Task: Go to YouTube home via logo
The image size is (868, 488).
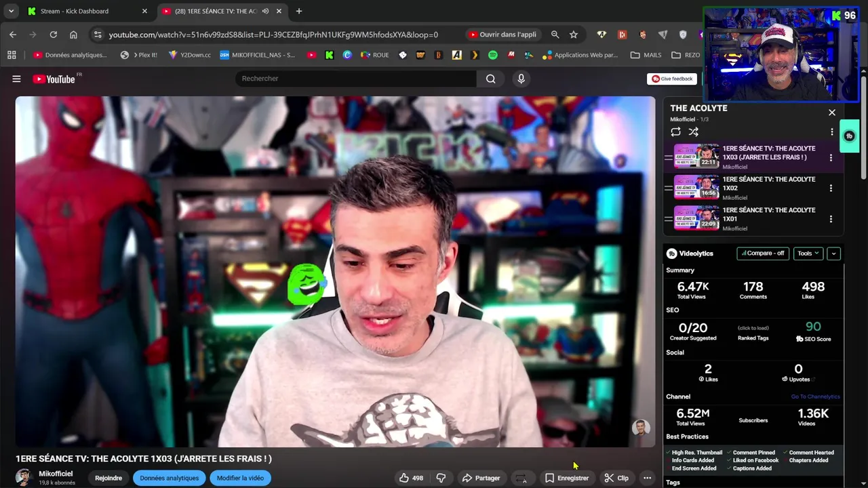Action: click(54, 79)
